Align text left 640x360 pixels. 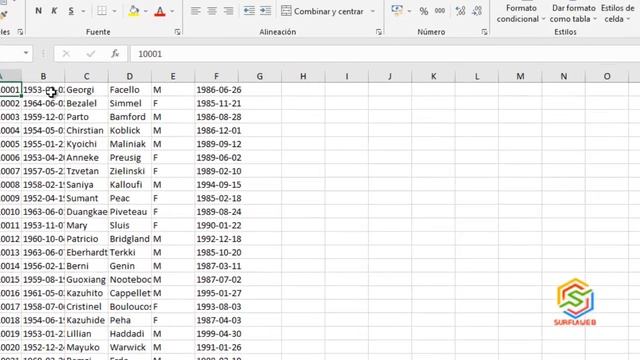(x=196, y=11)
